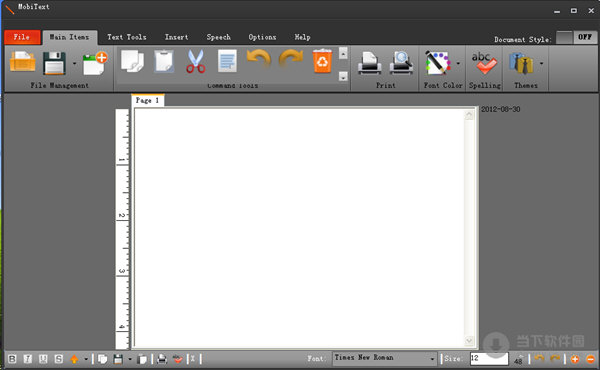Open the Insert tab
Screen dimensions: 600x370
[x=176, y=37]
